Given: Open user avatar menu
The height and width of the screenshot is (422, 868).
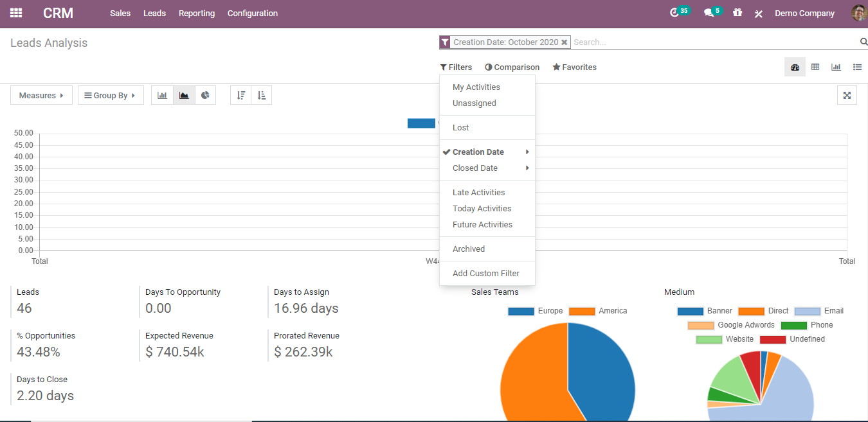Looking at the screenshot, I should tap(859, 13).
